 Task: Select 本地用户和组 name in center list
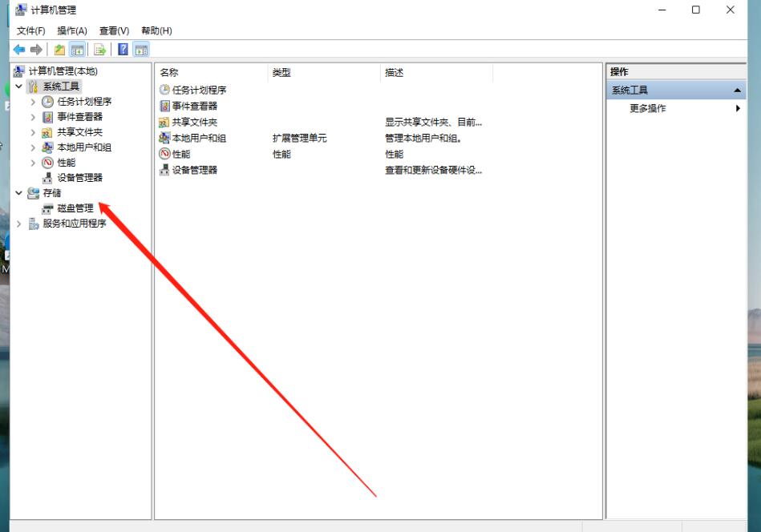199,139
